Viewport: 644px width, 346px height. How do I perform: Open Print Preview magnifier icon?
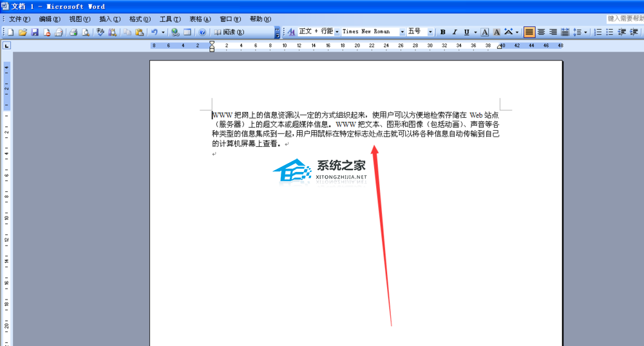click(86, 32)
